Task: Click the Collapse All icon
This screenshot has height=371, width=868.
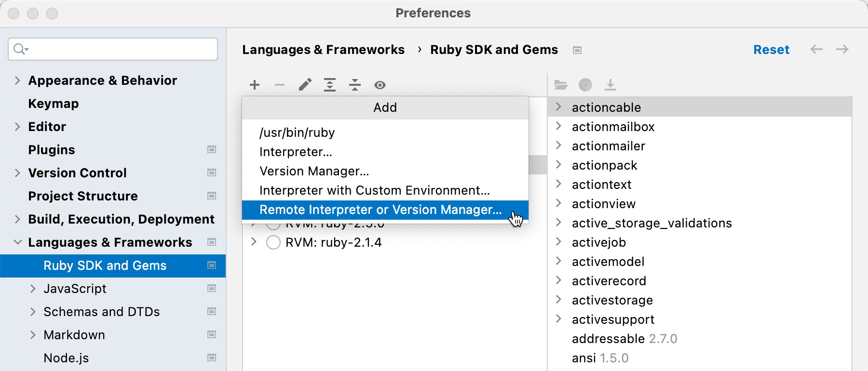Action: [x=355, y=85]
